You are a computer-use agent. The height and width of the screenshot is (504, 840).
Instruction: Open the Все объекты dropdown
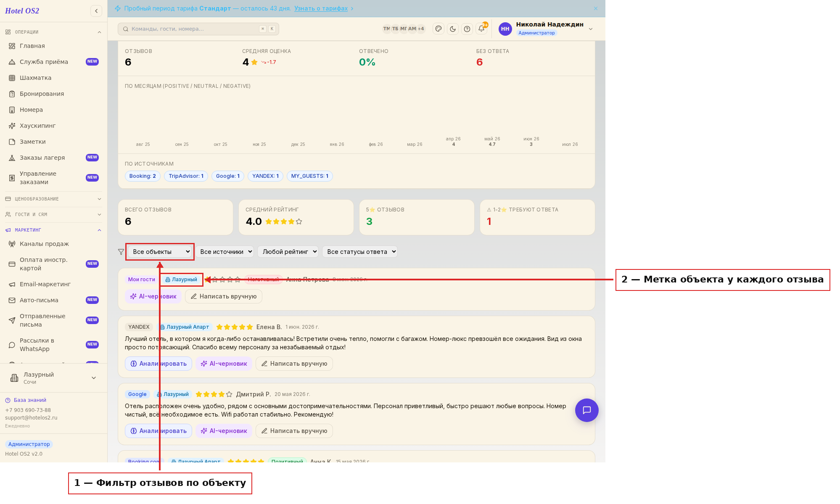[x=160, y=252]
